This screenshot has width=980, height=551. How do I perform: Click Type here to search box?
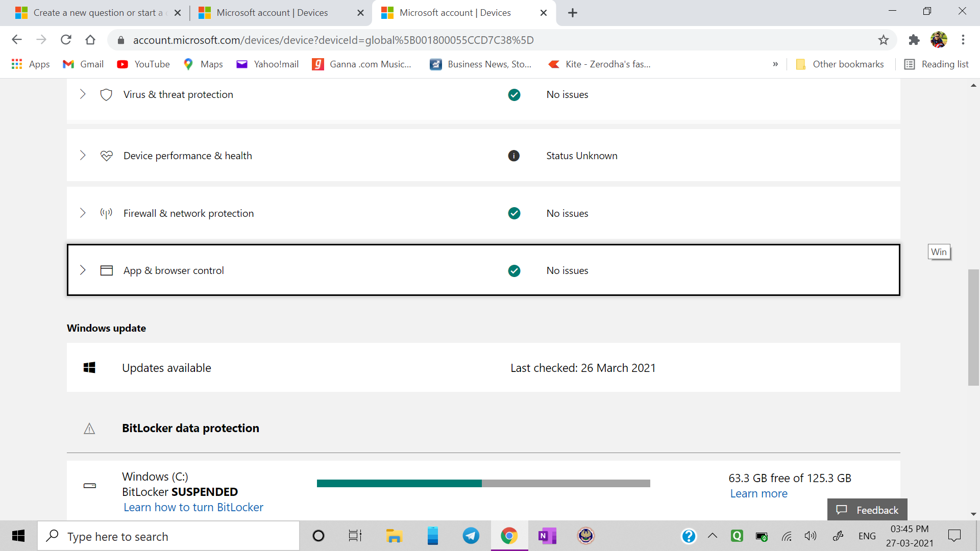pyautogui.click(x=168, y=536)
